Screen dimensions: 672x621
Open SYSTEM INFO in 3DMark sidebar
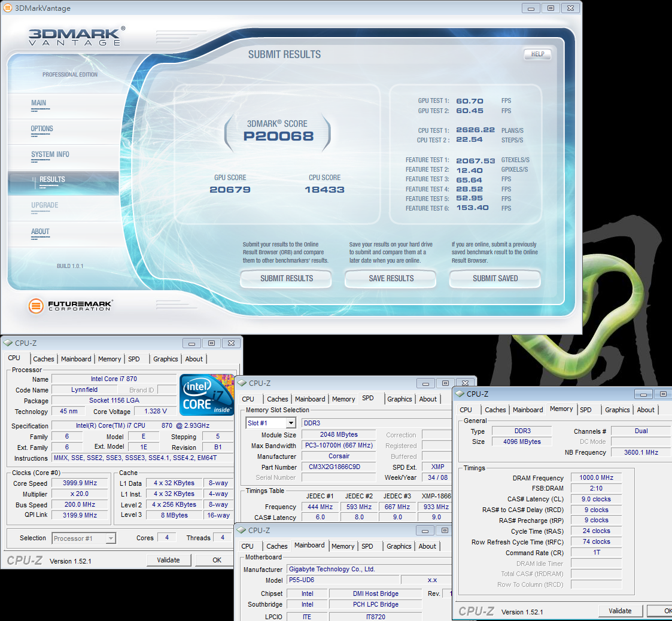(50, 154)
